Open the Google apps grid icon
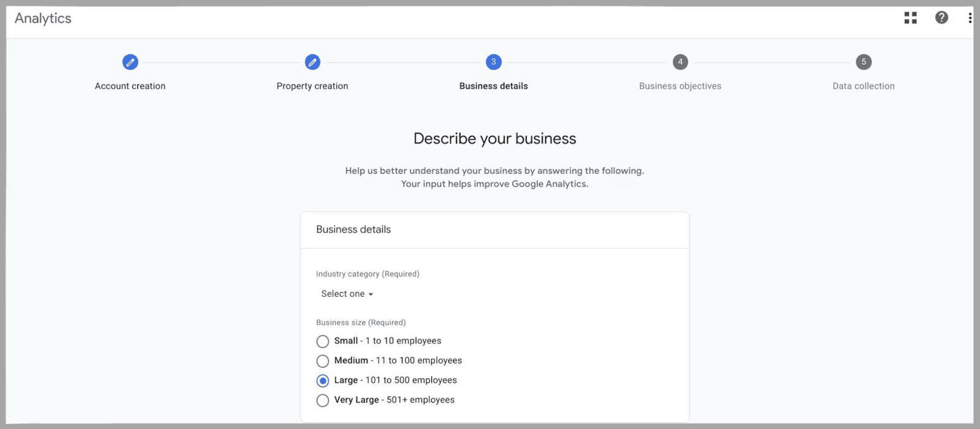980x429 pixels. click(911, 18)
